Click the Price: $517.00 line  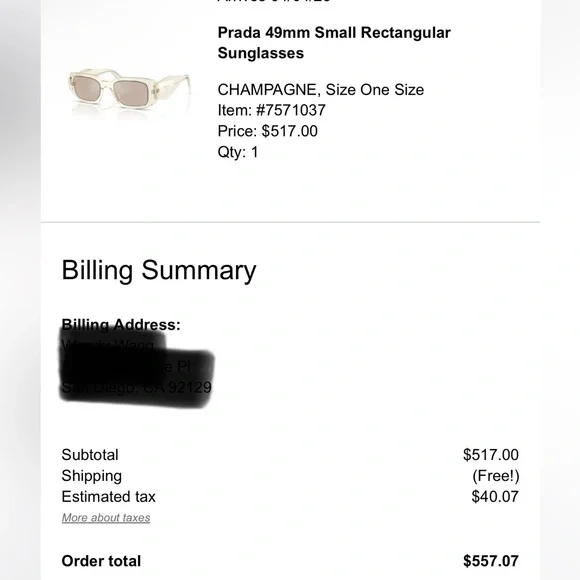pos(267,131)
